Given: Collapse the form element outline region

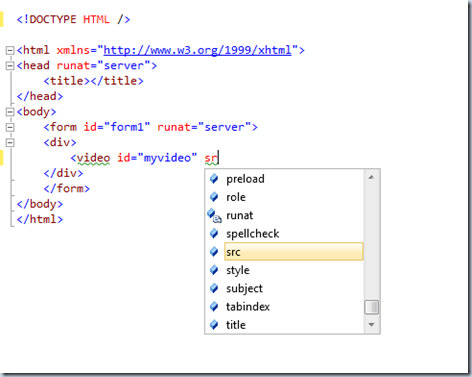Looking at the screenshot, I should [10, 127].
